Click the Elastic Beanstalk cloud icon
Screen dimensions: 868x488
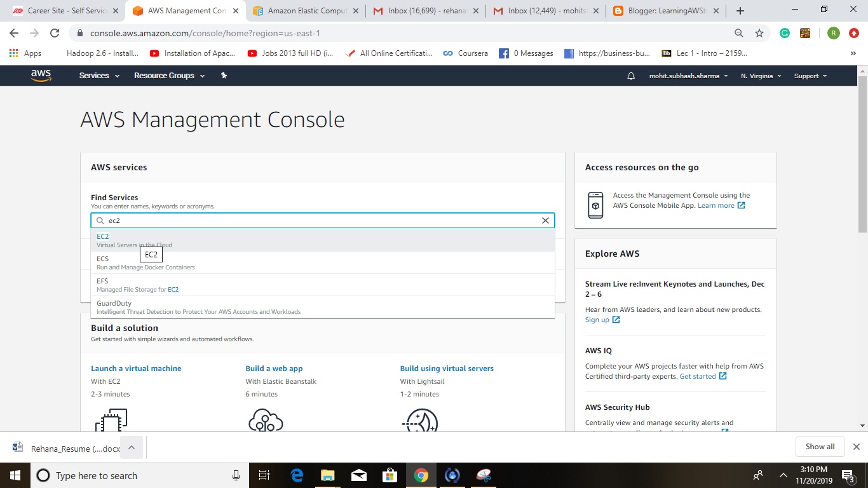click(266, 421)
